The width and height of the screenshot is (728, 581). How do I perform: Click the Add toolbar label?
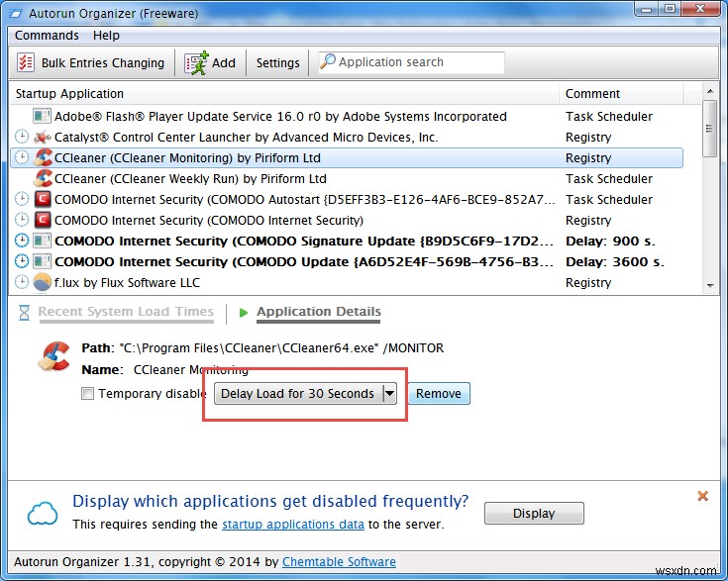click(224, 62)
